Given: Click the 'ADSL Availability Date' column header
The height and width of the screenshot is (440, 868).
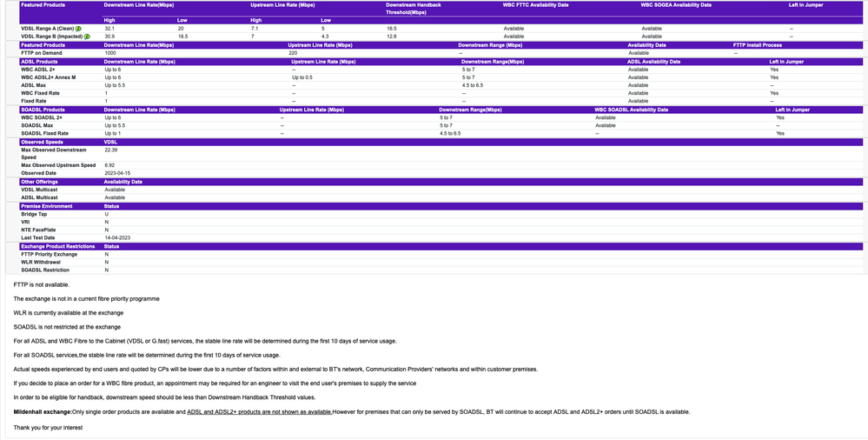Looking at the screenshot, I should point(653,62).
